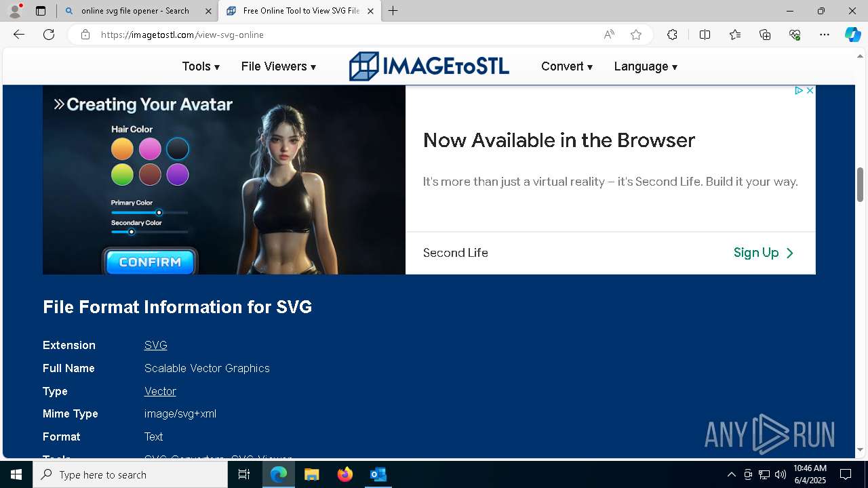
Task: Click Sign Up in the ad
Action: pos(764,253)
